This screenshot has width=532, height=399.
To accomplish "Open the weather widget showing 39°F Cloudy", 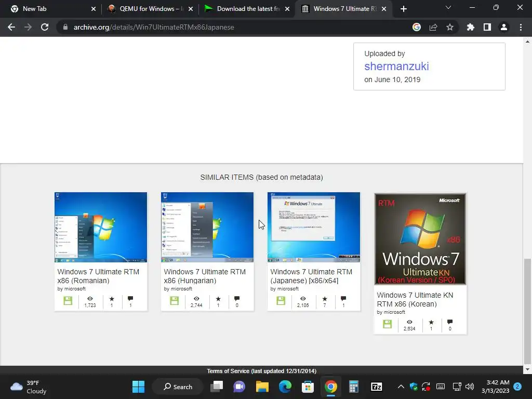I will (x=29, y=387).
